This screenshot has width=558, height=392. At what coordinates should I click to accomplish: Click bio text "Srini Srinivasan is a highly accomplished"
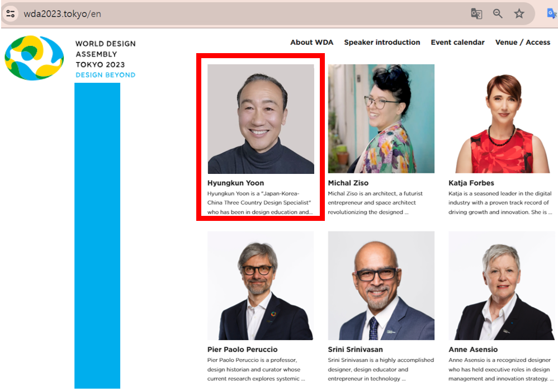pyautogui.click(x=381, y=360)
